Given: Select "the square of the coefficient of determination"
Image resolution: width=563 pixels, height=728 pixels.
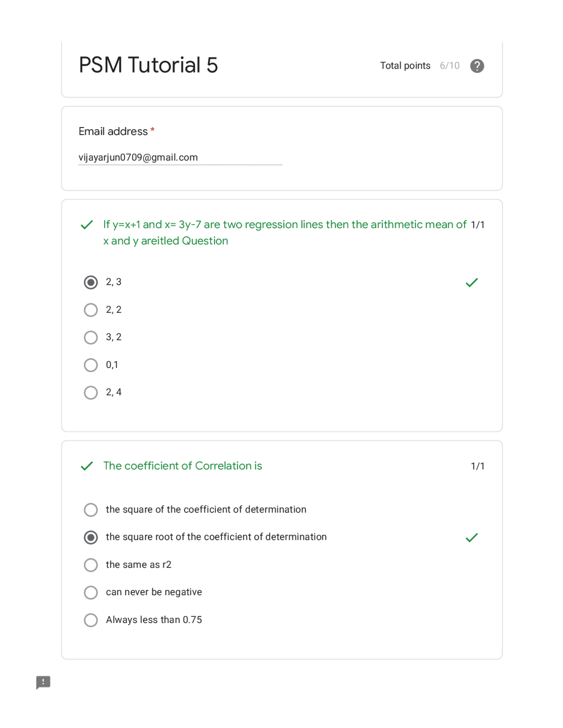Looking at the screenshot, I should pos(91,510).
